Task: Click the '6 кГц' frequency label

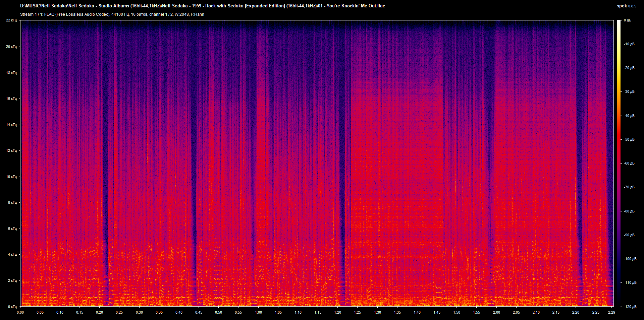Action: [x=12, y=229]
